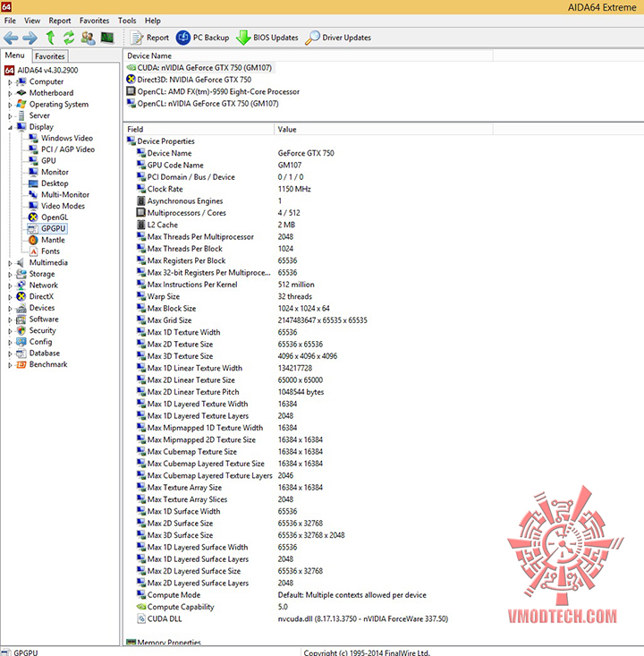Select the CUDA DLL row
The width and height of the screenshot is (644, 656).
(292, 618)
